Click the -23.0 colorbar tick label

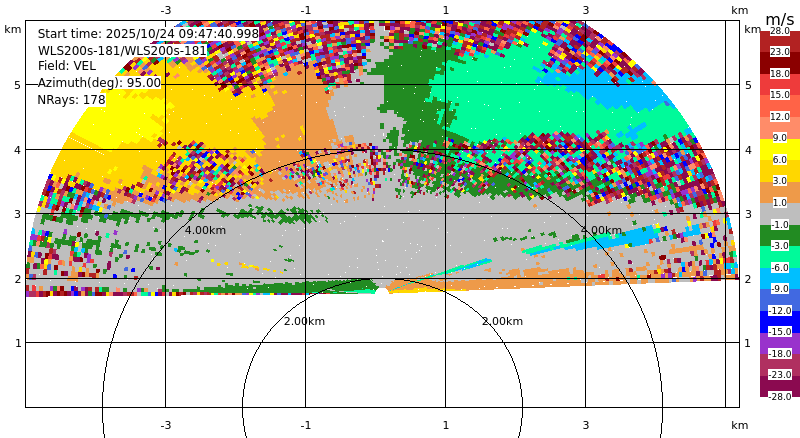[x=780, y=375]
